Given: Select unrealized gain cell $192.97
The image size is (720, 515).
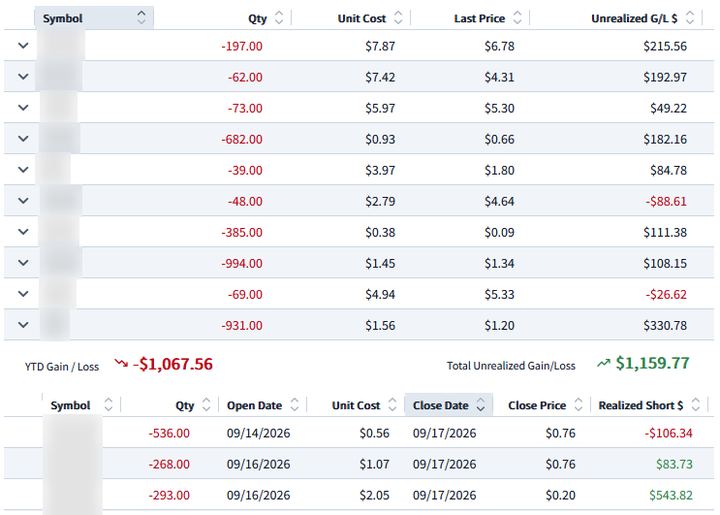Looking at the screenshot, I should click(x=665, y=77).
